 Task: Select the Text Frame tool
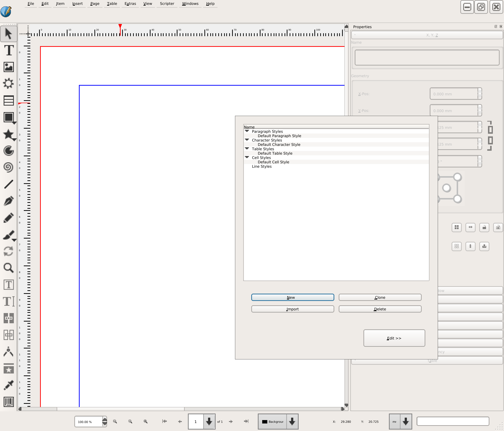[x=9, y=50]
